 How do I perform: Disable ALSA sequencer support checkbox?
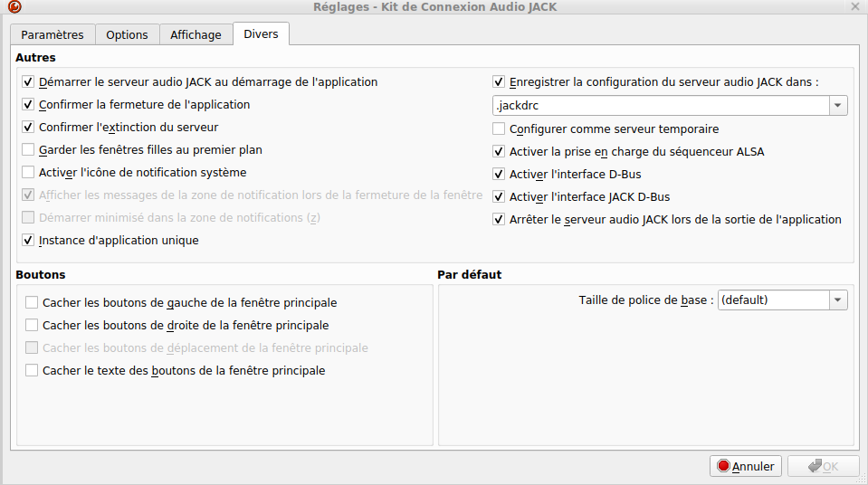point(499,152)
